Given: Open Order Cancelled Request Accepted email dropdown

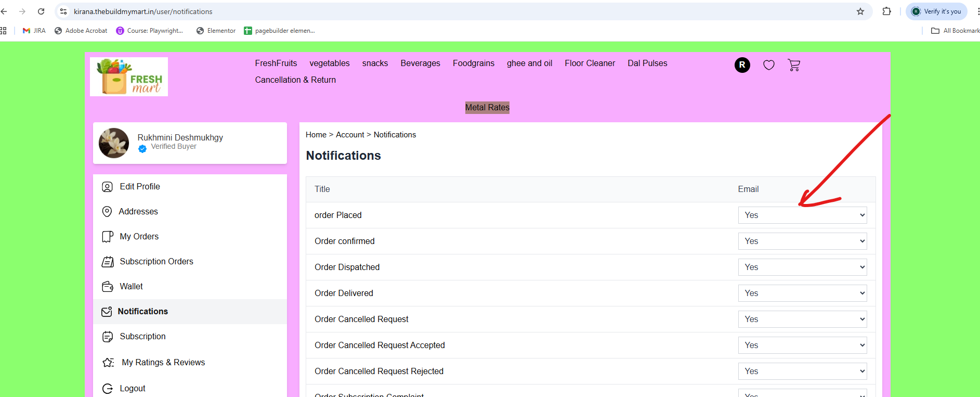Looking at the screenshot, I should click(802, 345).
